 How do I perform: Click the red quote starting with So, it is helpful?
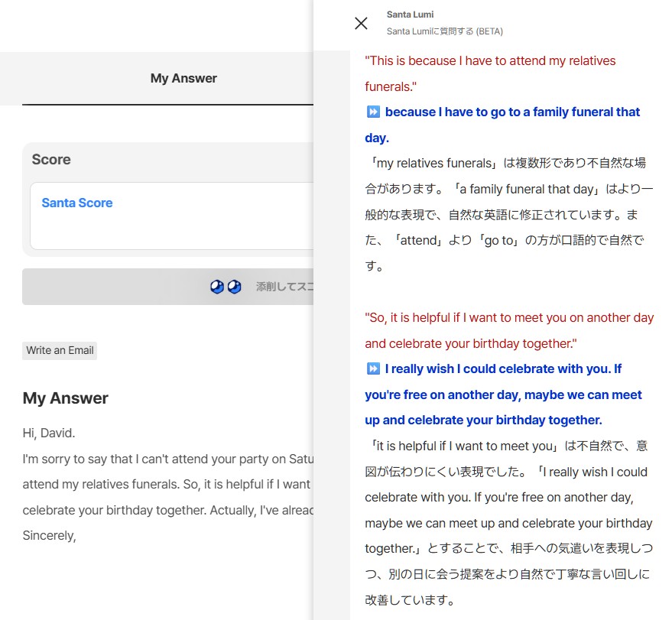(509, 330)
